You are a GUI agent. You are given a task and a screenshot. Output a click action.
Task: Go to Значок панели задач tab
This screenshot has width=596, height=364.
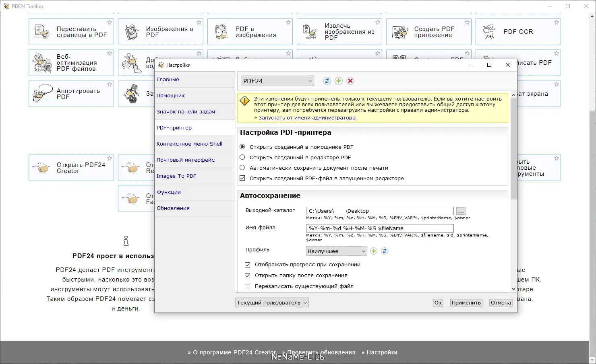pos(195,112)
